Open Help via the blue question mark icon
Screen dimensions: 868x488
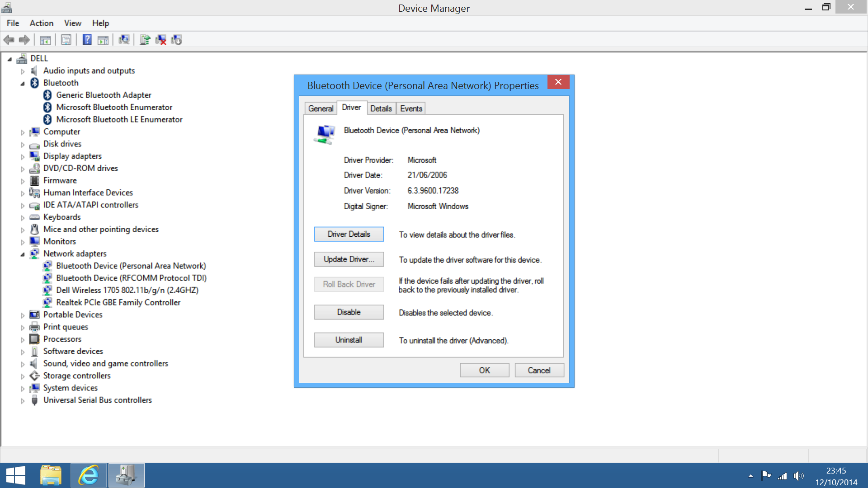click(87, 40)
